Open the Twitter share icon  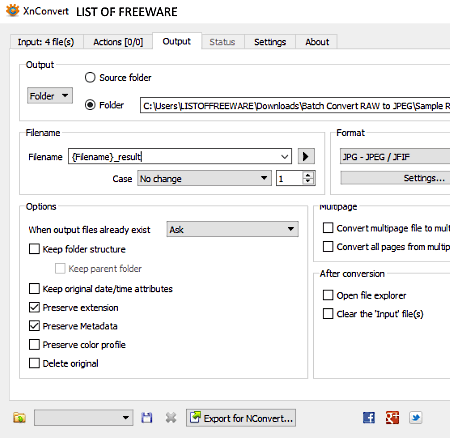tap(416, 418)
